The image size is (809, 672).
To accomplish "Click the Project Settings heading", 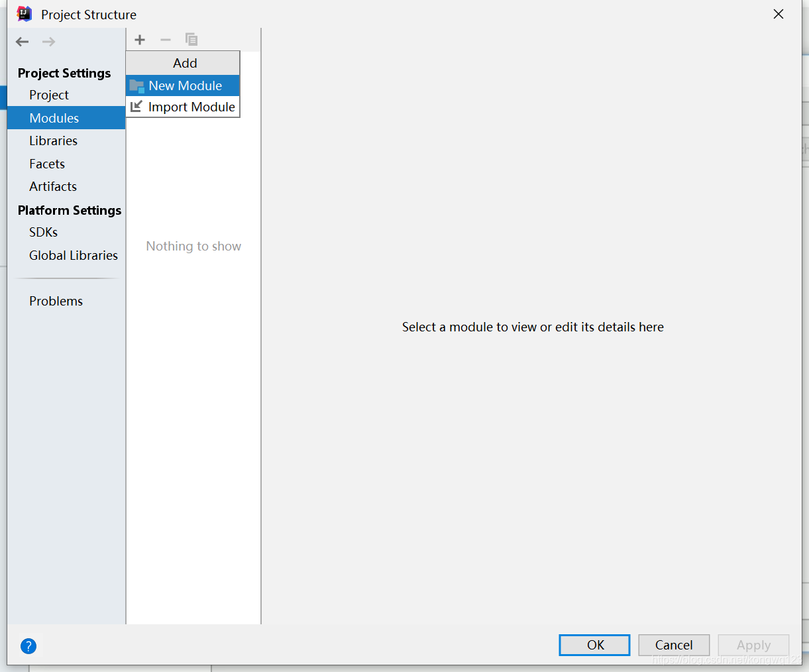I will tap(64, 73).
